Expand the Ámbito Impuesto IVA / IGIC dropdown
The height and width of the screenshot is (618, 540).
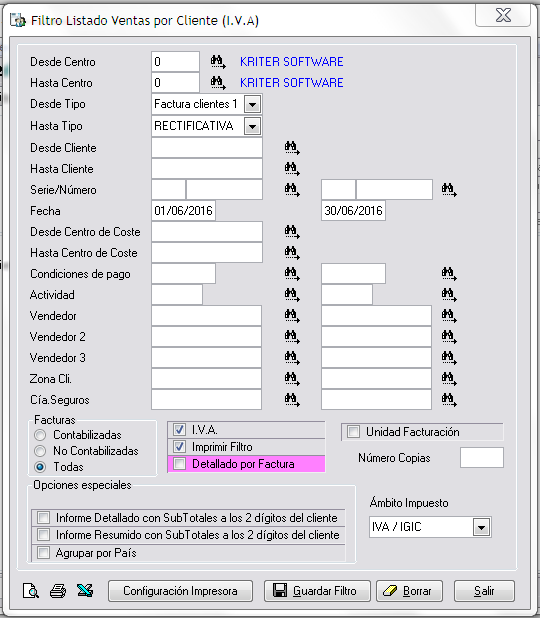[481, 527]
